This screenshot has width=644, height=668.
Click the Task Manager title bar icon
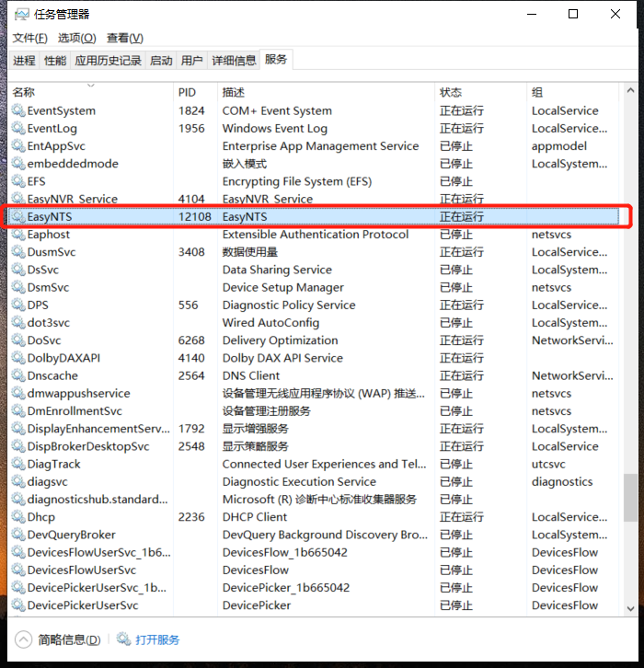click(22, 15)
